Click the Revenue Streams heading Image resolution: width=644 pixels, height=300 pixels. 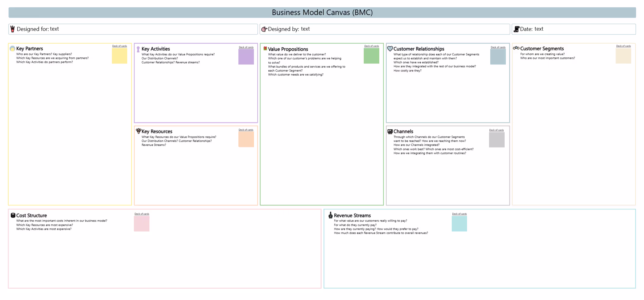coord(352,215)
